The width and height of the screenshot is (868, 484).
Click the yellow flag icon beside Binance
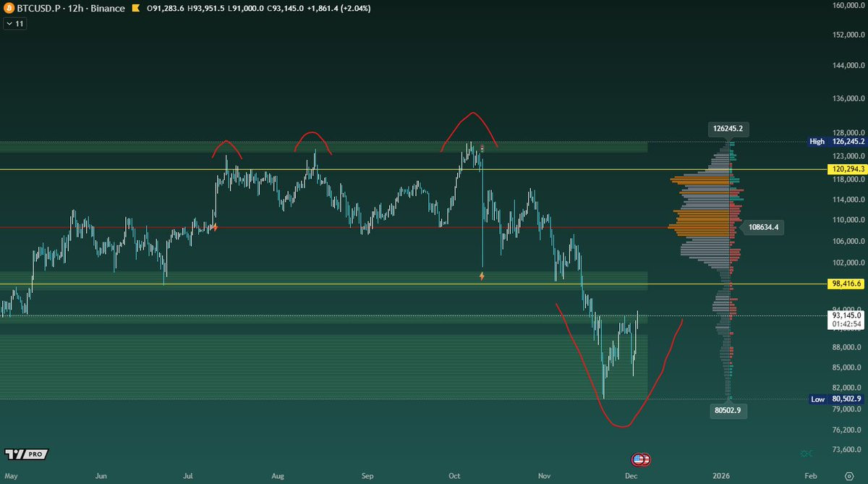coord(135,9)
